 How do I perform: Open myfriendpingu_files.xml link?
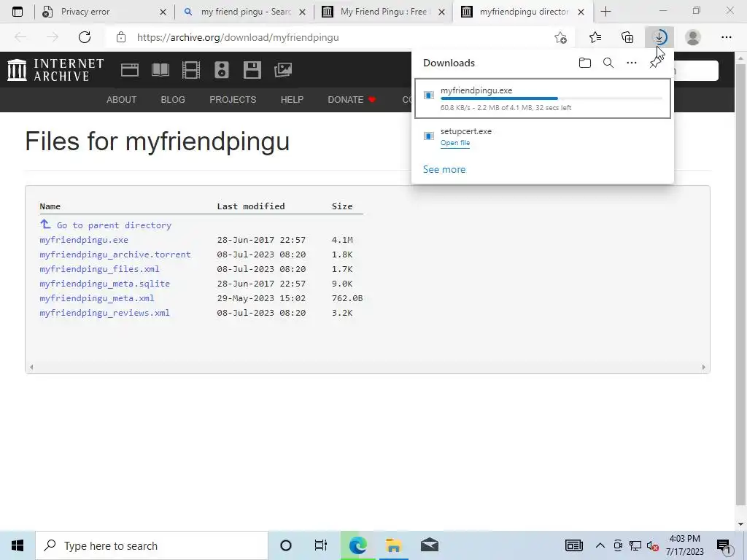pos(99,269)
